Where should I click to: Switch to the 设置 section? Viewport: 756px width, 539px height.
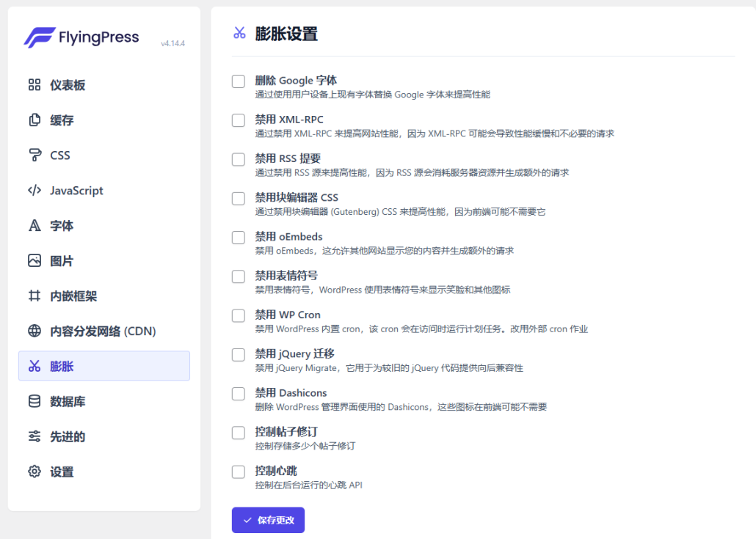tap(62, 472)
